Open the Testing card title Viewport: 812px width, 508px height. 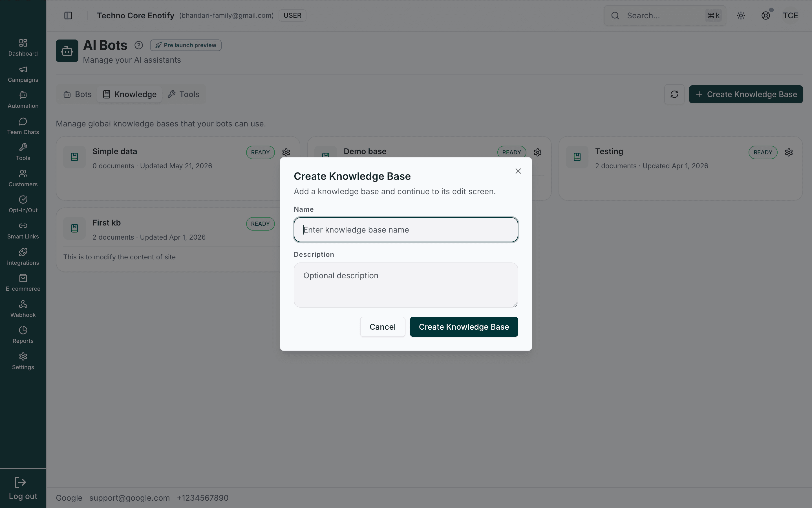point(609,152)
